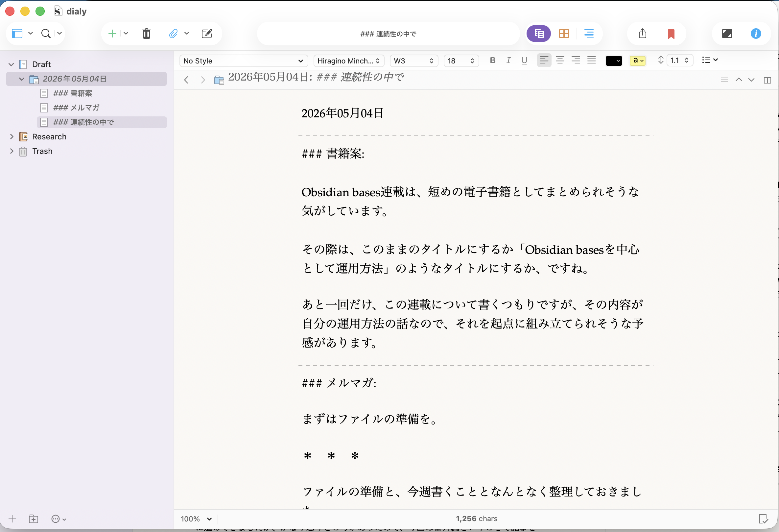Align text right
The image size is (779, 532).
576,60
